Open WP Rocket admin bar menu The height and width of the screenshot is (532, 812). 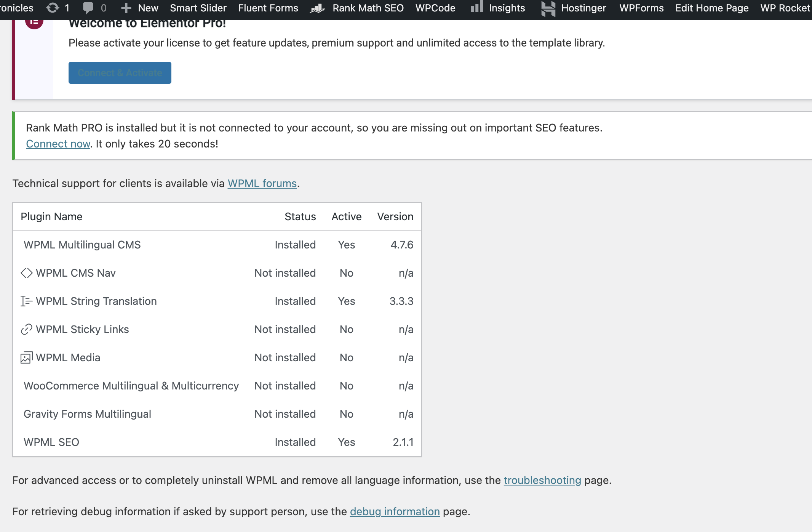click(785, 8)
